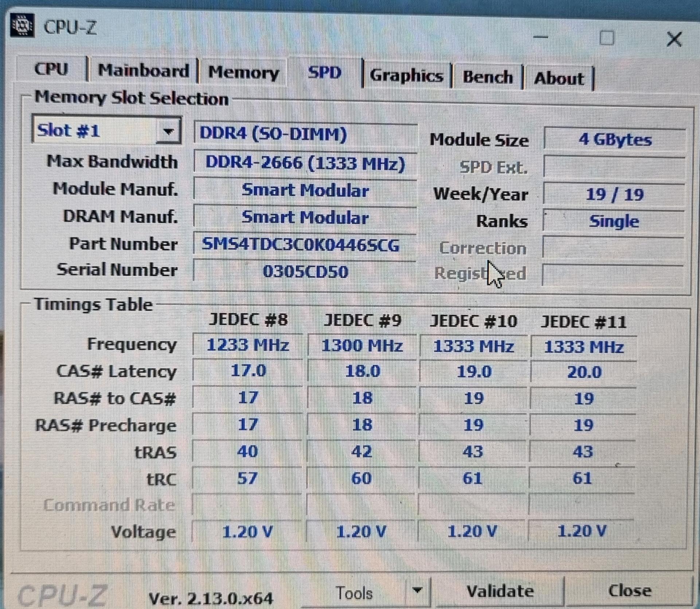700x609 pixels.
Task: Click the Timings Table group label
Action: point(93,305)
